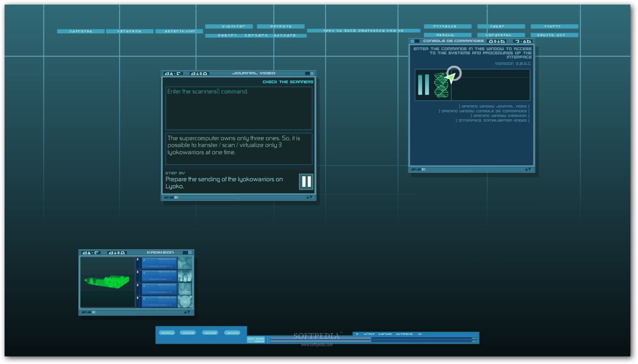Open the second Kadikeon thumbnail with pillars
Image resolution: width=638 pixels, height=364 pixels.
pyautogui.click(x=185, y=276)
